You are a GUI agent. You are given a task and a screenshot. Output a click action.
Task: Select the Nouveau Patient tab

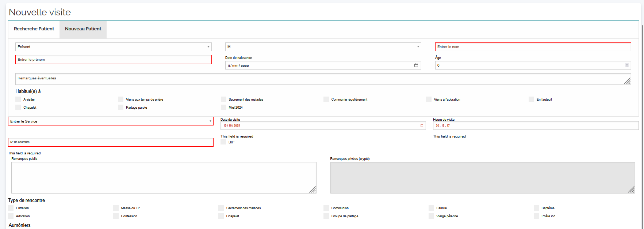click(x=83, y=29)
